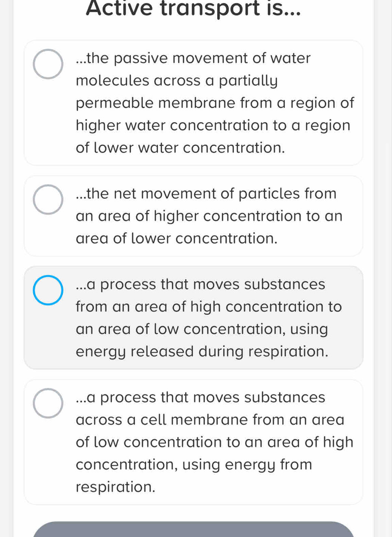Select the osmosis definition answer card
This screenshot has width=392, height=537.
click(x=194, y=103)
